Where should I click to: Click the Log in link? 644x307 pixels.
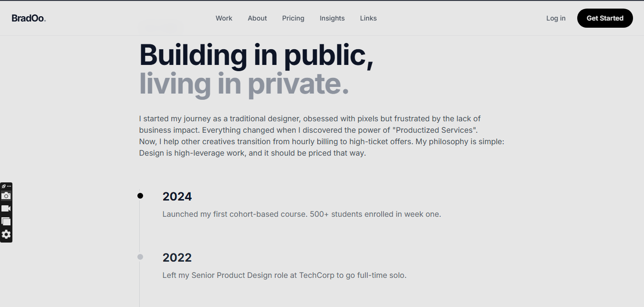(556, 18)
